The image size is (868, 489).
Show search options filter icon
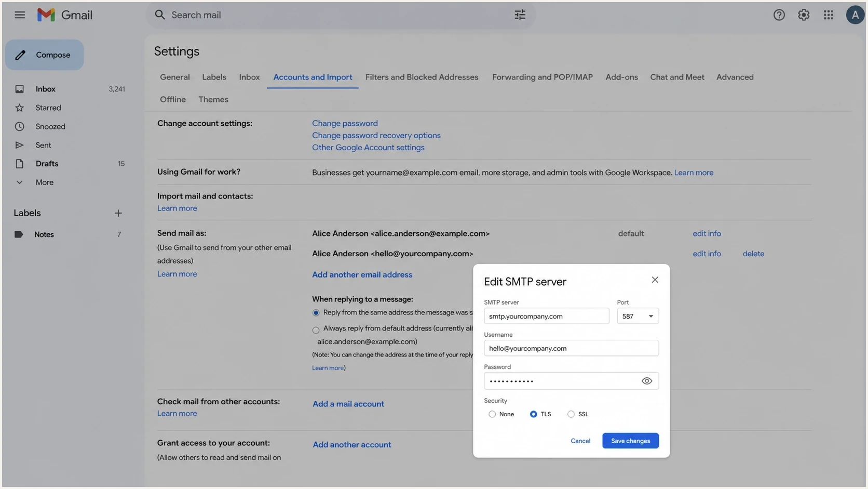[x=520, y=15]
